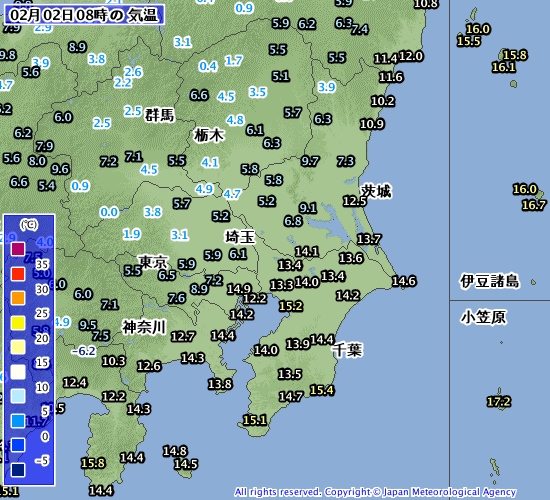Click the -6.2 temperature reading

(x=83, y=351)
